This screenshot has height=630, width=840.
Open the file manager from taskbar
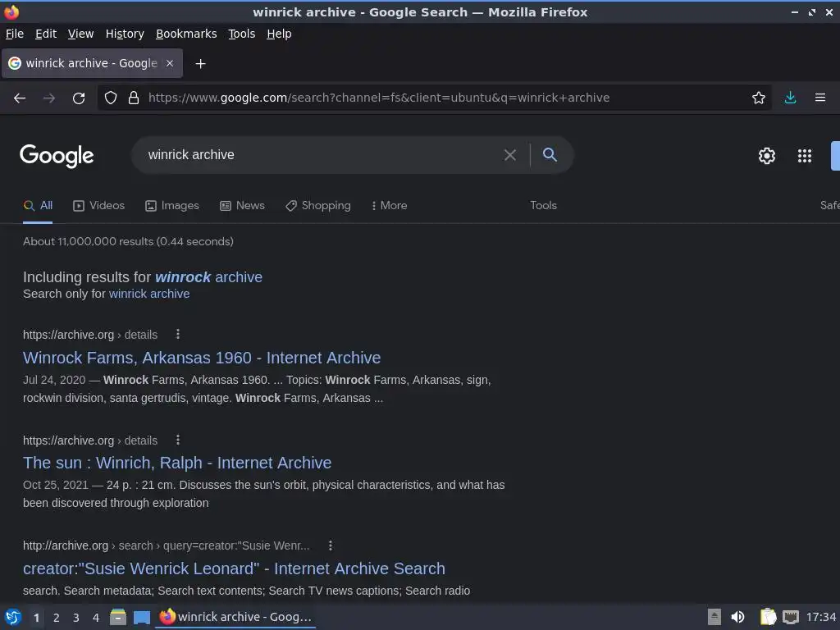point(118,617)
